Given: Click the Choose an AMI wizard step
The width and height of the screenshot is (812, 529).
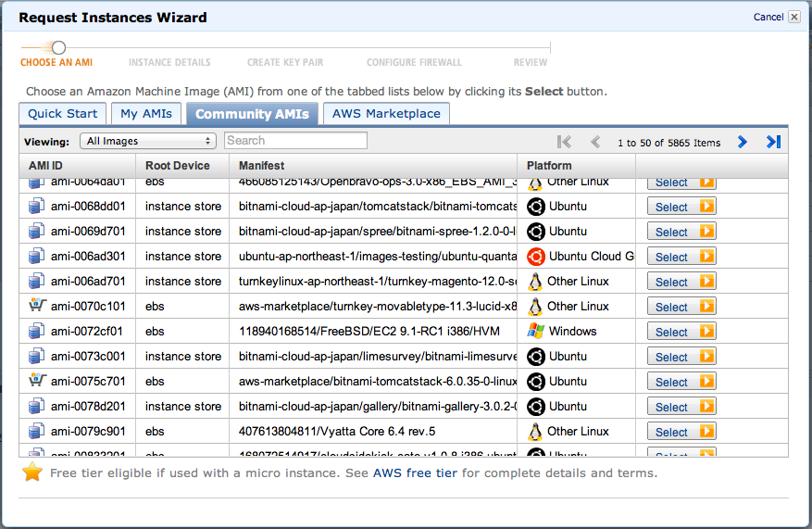Looking at the screenshot, I should [56, 62].
